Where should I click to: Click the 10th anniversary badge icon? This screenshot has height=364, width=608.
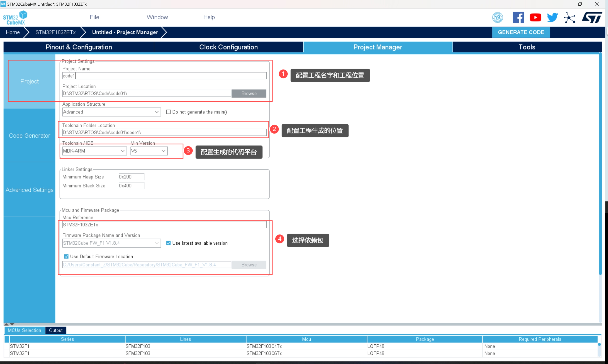coord(497,18)
